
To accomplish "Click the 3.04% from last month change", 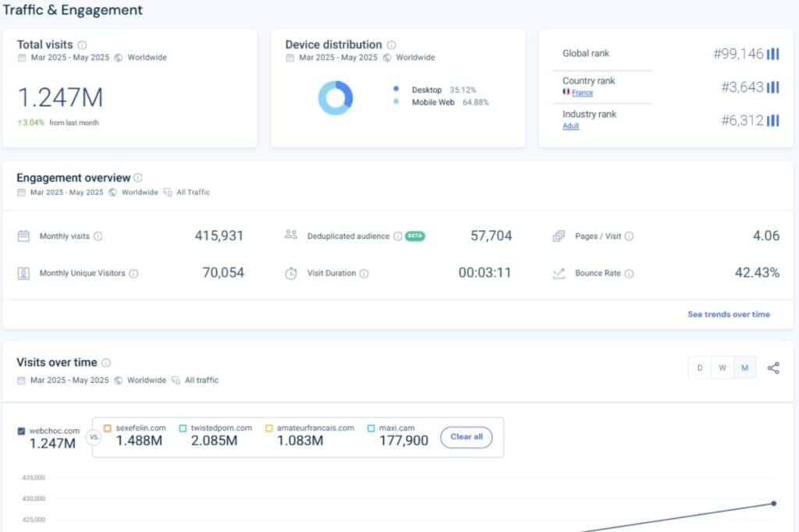I will coord(58,122).
